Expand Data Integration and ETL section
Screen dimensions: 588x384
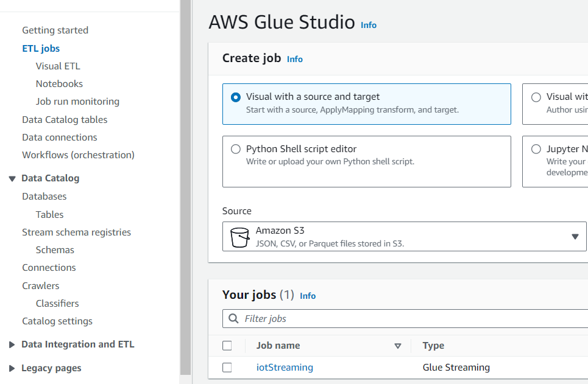coord(12,344)
